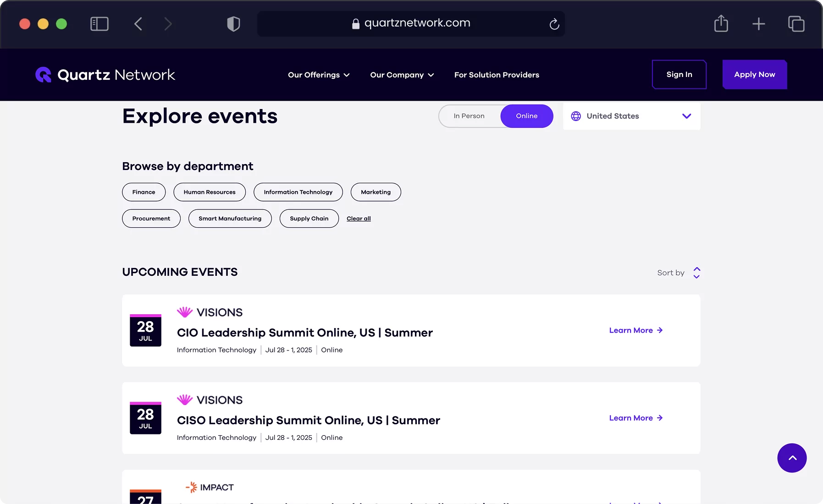Click the VISIONS logo on the CISO event
This screenshot has height=504, width=823.
pyautogui.click(x=210, y=400)
